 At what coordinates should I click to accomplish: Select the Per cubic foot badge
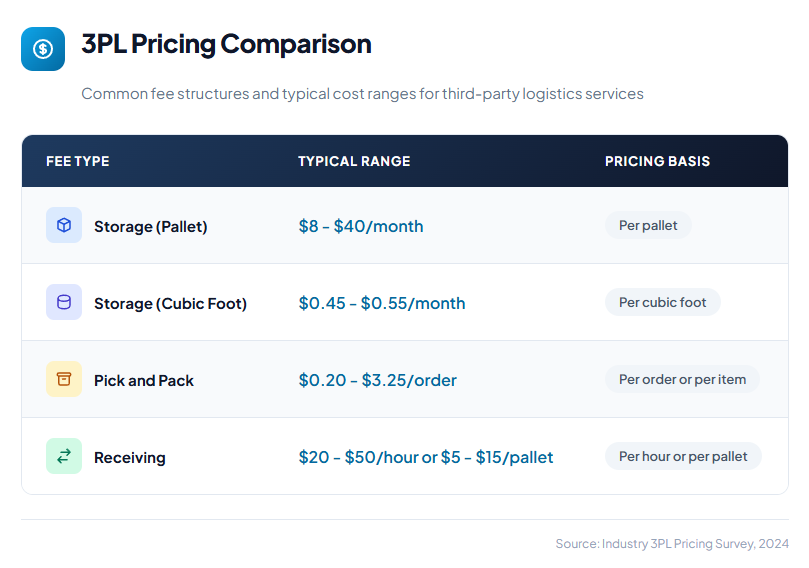[662, 302]
